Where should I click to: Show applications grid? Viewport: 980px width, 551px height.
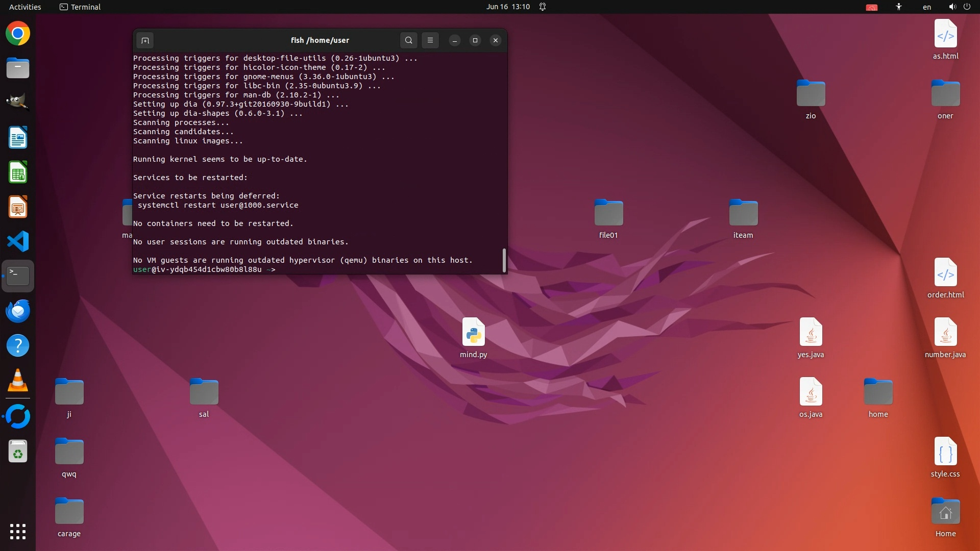(18, 532)
